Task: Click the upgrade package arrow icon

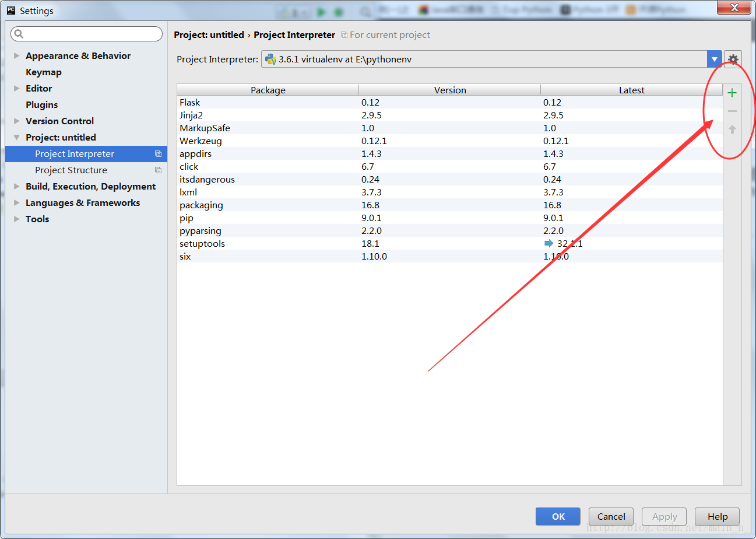Action: pos(732,129)
